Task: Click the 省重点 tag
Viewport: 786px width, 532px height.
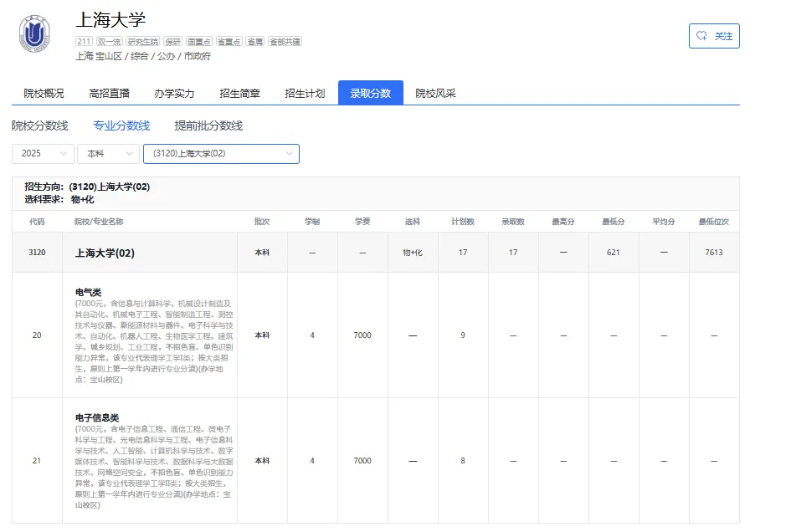Action: pyautogui.click(x=229, y=42)
